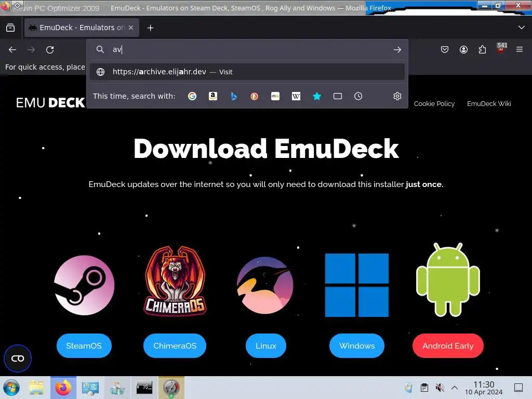
Task: Search this time with Google
Action: click(x=192, y=96)
